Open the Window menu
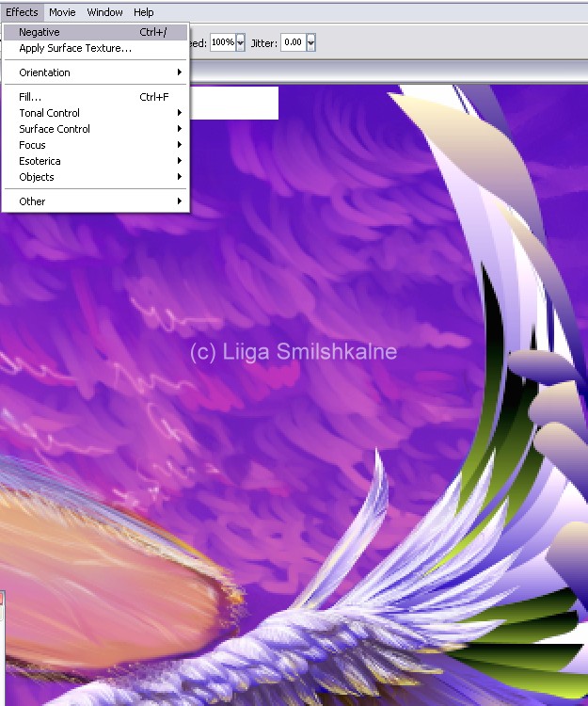 point(104,12)
